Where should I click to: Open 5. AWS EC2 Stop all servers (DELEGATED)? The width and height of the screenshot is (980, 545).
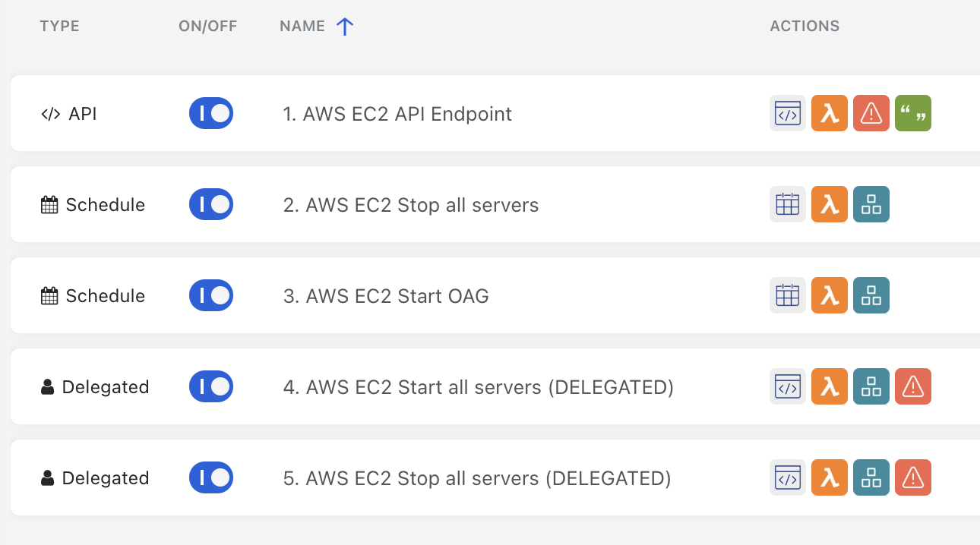click(x=476, y=479)
